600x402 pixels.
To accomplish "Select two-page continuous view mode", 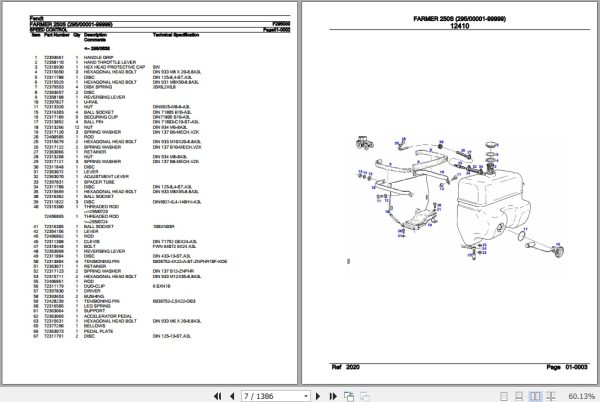I will (551, 396).
